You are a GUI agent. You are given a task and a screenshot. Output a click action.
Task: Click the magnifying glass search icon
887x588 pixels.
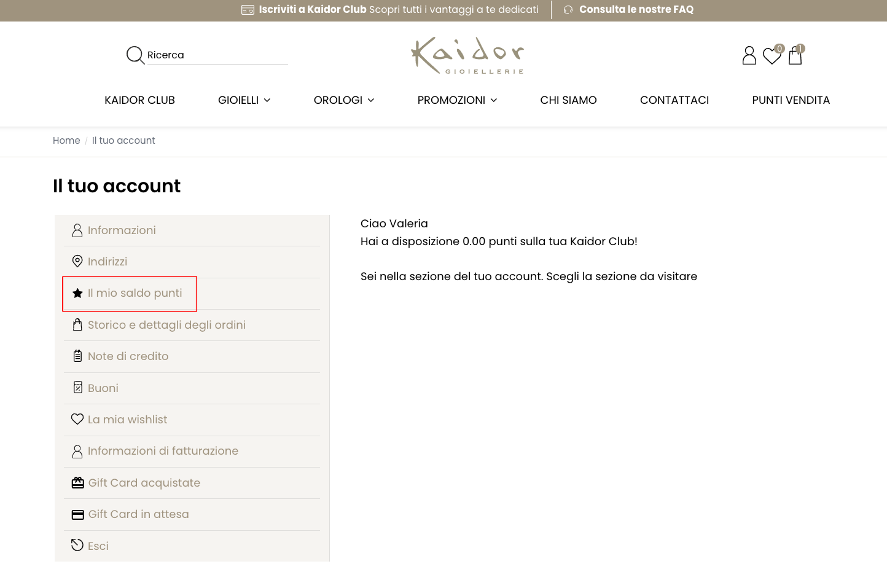click(135, 55)
